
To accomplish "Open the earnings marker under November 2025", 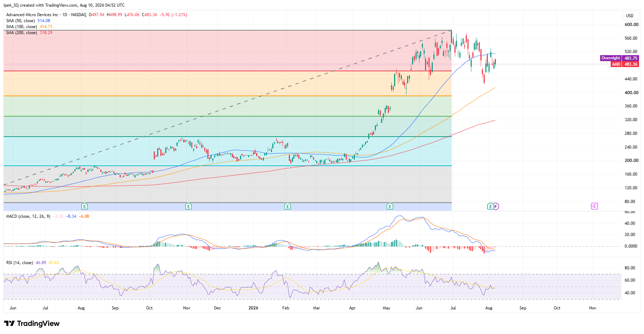I will tap(188, 206).
